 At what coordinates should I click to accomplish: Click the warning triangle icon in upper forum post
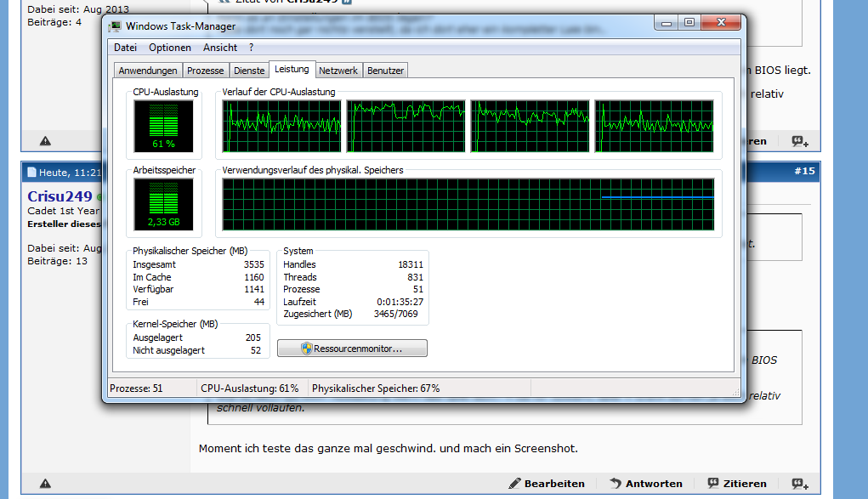[45, 141]
